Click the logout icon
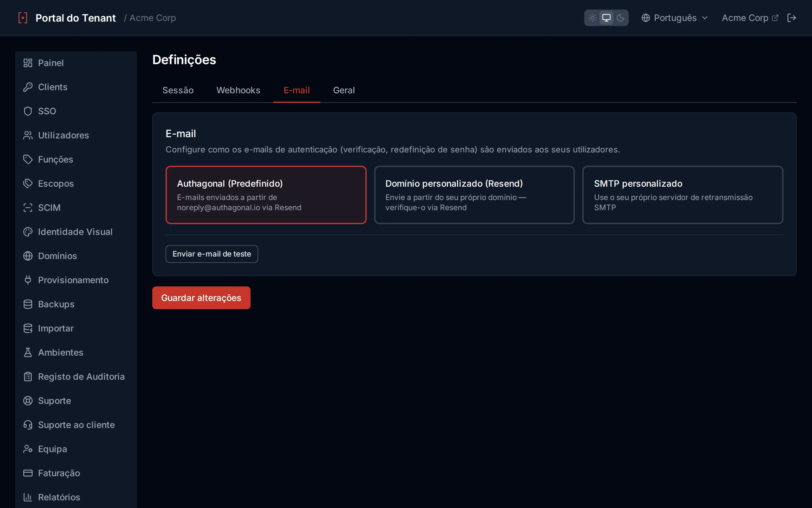812x508 pixels. tap(791, 18)
